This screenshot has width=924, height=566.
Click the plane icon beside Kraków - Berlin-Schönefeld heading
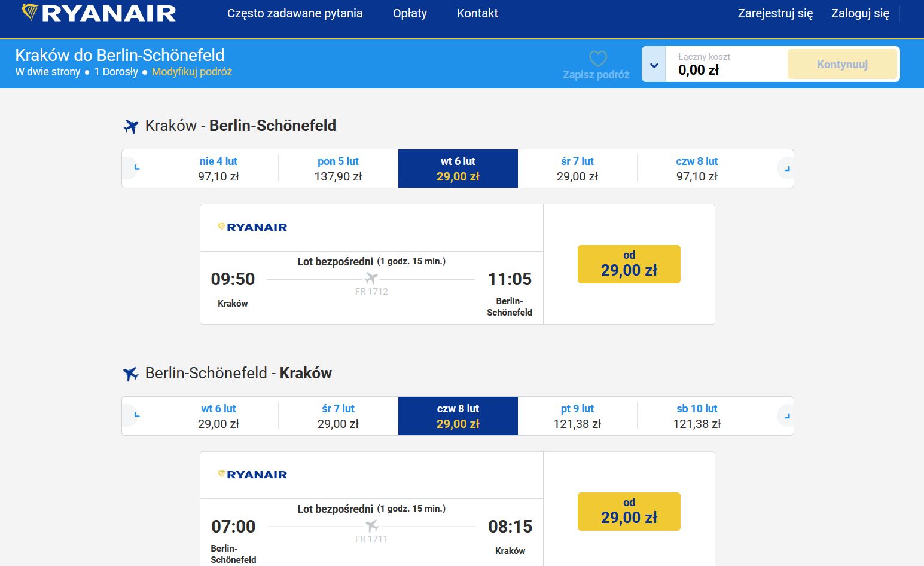131,126
